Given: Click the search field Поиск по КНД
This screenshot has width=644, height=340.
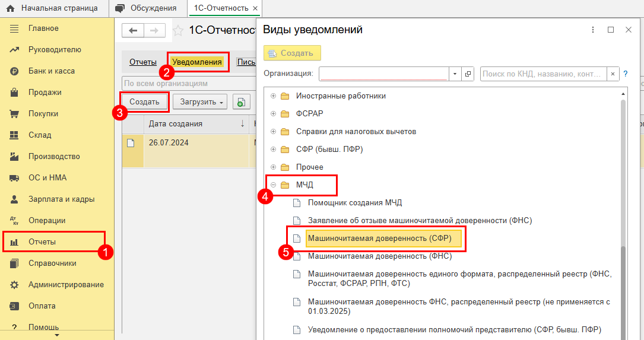Looking at the screenshot, I should coord(543,74).
